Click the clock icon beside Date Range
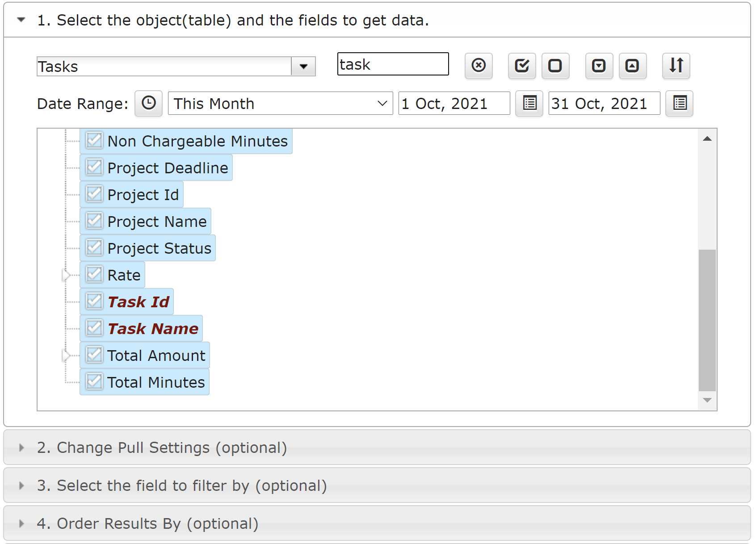Viewport: 756px width, 544px height. [148, 103]
